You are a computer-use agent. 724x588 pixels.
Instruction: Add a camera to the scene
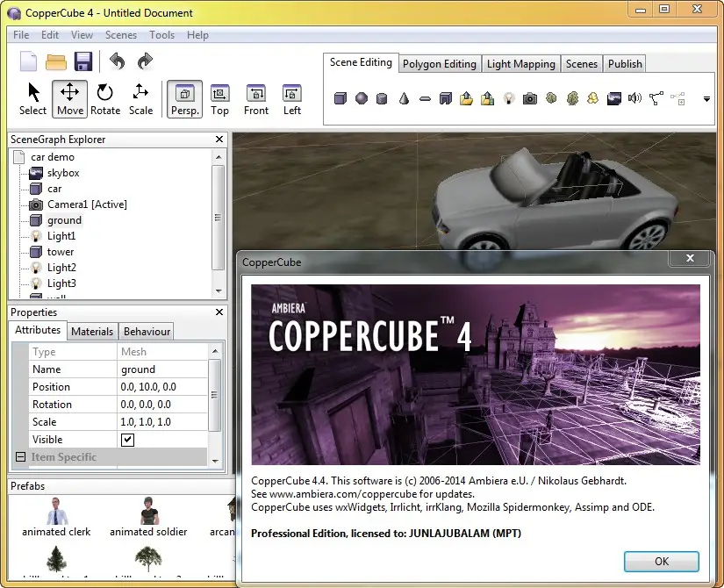click(530, 98)
